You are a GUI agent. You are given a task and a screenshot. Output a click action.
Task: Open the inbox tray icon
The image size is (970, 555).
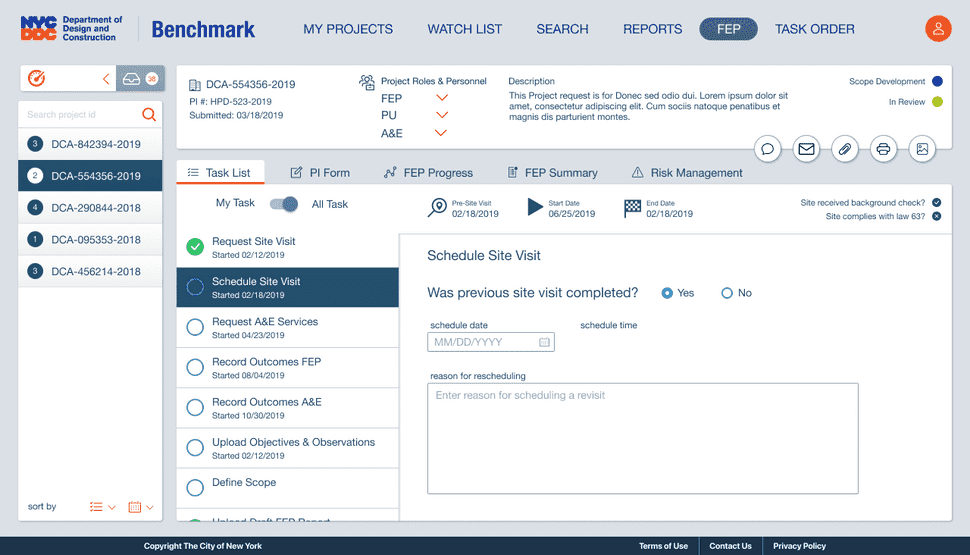coord(131,79)
